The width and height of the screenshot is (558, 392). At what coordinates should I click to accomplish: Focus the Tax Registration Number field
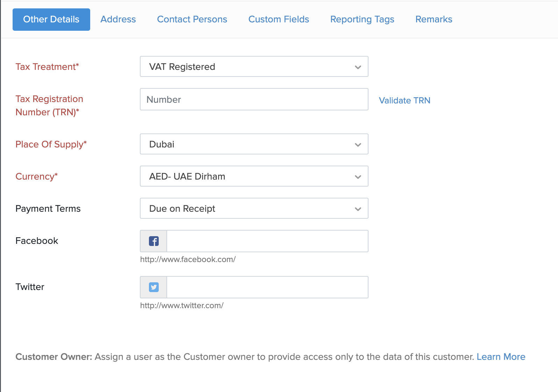pos(254,99)
